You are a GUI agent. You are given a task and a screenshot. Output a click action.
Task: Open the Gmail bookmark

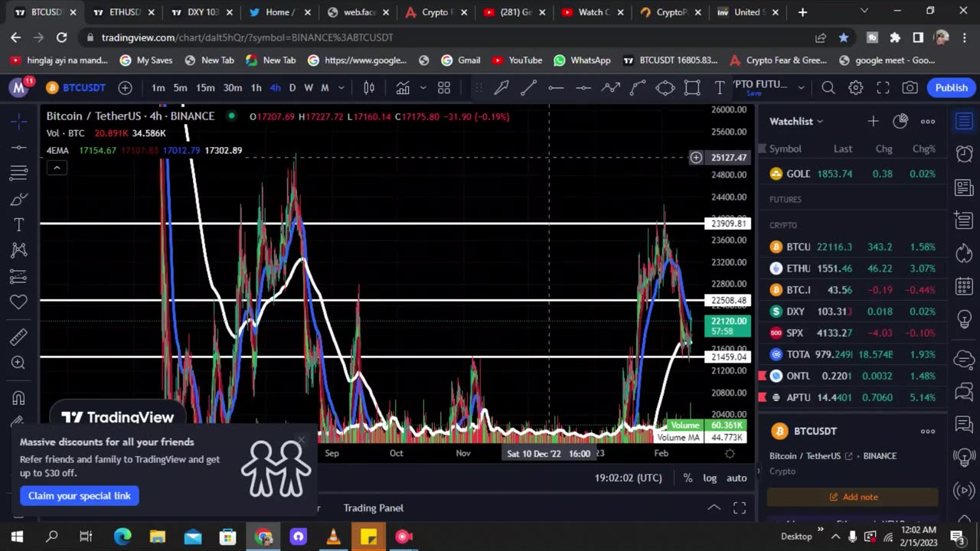[461, 60]
